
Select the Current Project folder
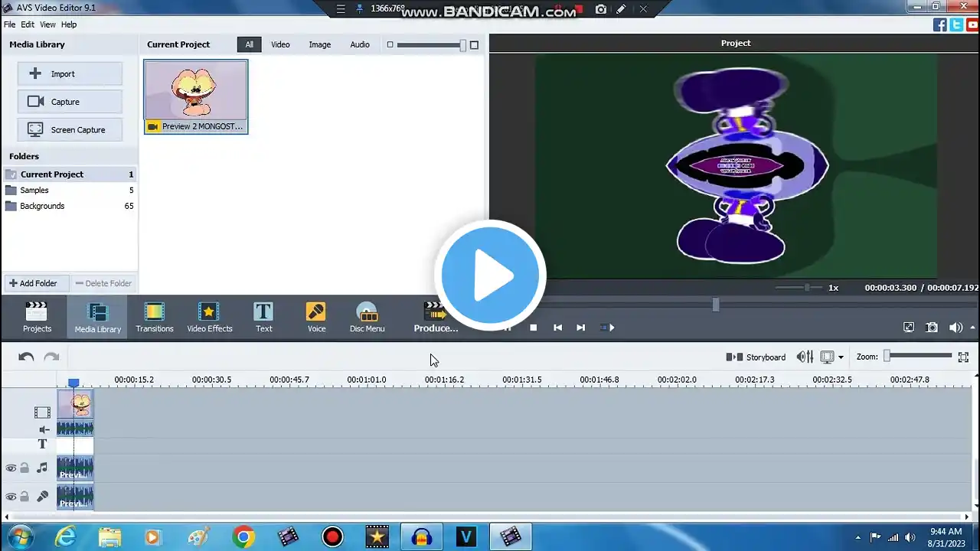[x=69, y=174]
